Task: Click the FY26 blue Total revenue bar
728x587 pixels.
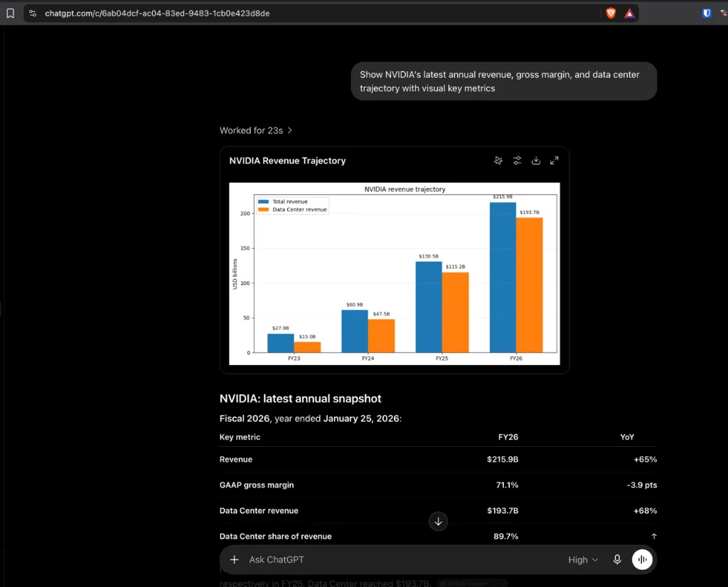Action: pyautogui.click(x=503, y=277)
